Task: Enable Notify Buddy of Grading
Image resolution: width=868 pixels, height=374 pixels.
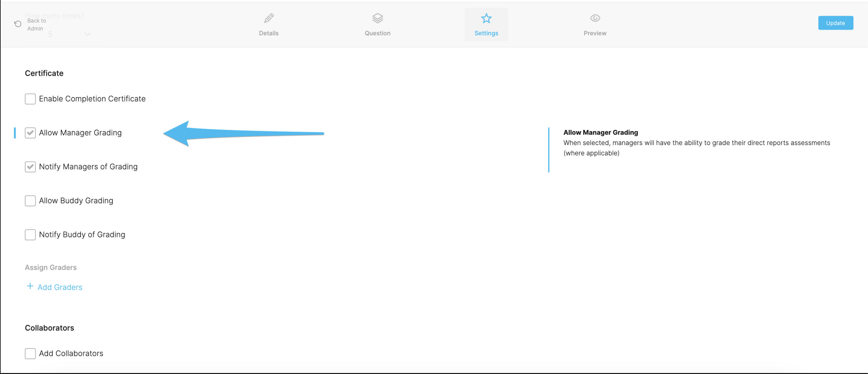Action: tap(30, 235)
